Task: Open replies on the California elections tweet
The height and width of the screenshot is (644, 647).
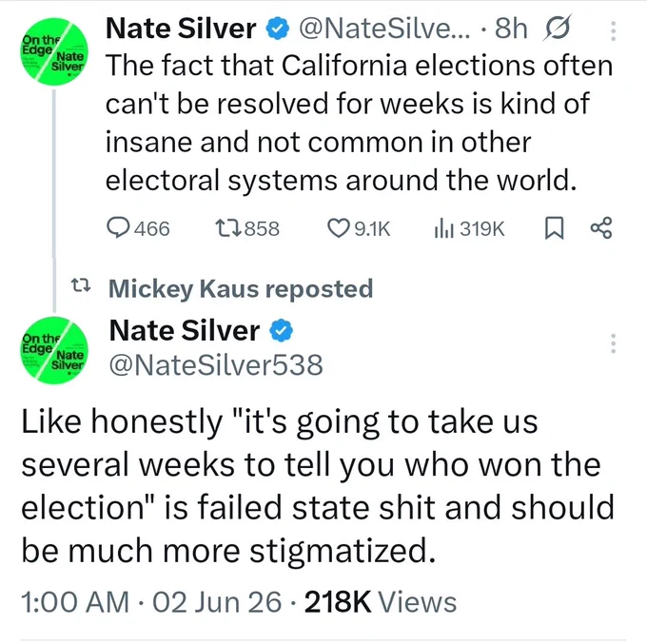Action: click(138, 228)
